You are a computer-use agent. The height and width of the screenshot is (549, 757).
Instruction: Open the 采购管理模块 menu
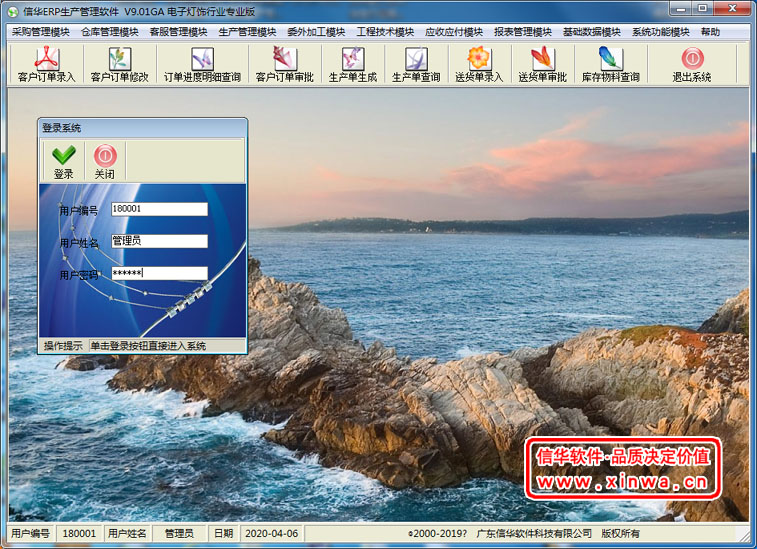tap(41, 32)
